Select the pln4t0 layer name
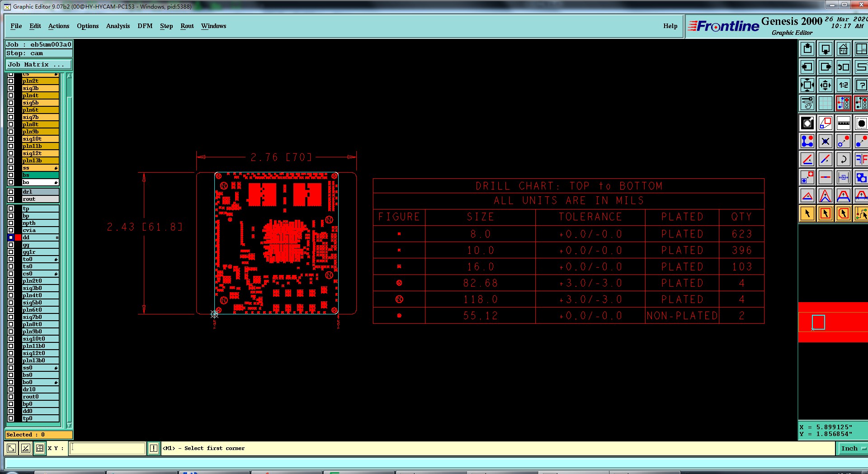The height and width of the screenshot is (474, 868). click(x=40, y=295)
